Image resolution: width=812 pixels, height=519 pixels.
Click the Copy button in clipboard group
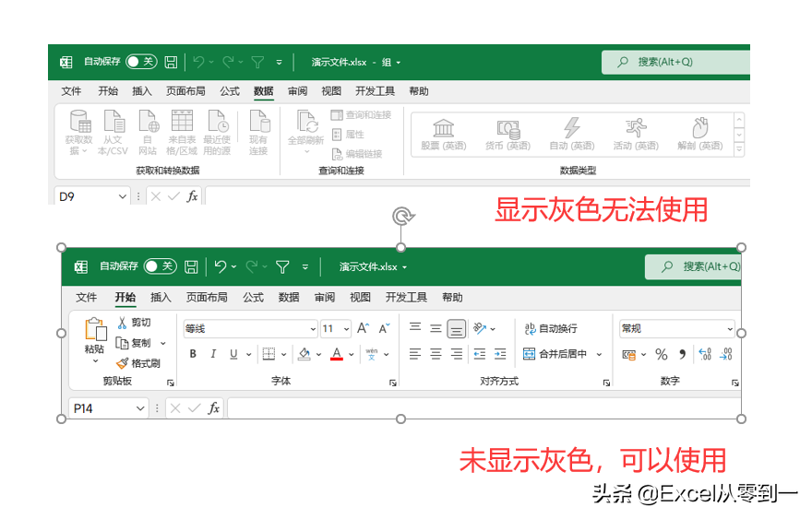(x=133, y=343)
